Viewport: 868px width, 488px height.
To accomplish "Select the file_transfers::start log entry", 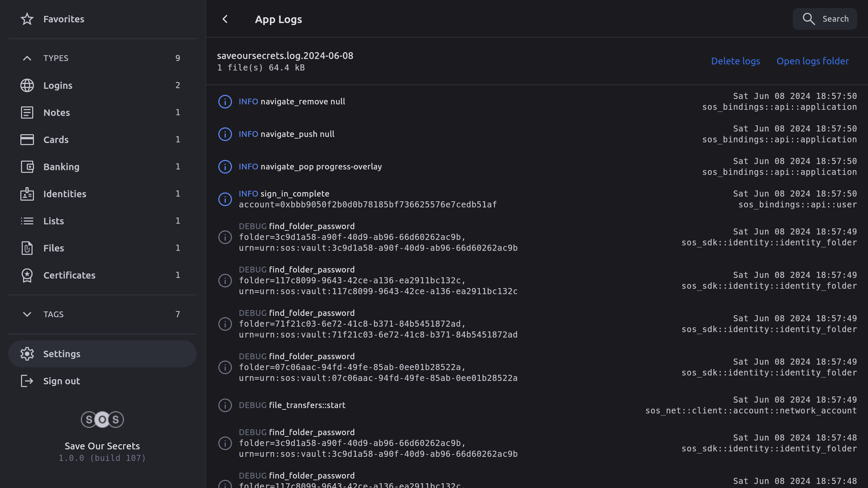I will click(x=307, y=405).
